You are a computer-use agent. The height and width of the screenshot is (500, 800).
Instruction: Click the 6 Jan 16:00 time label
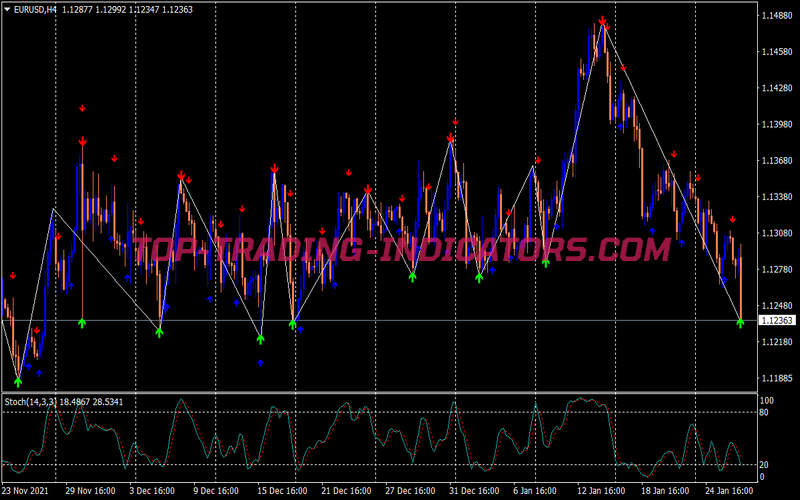[536, 491]
